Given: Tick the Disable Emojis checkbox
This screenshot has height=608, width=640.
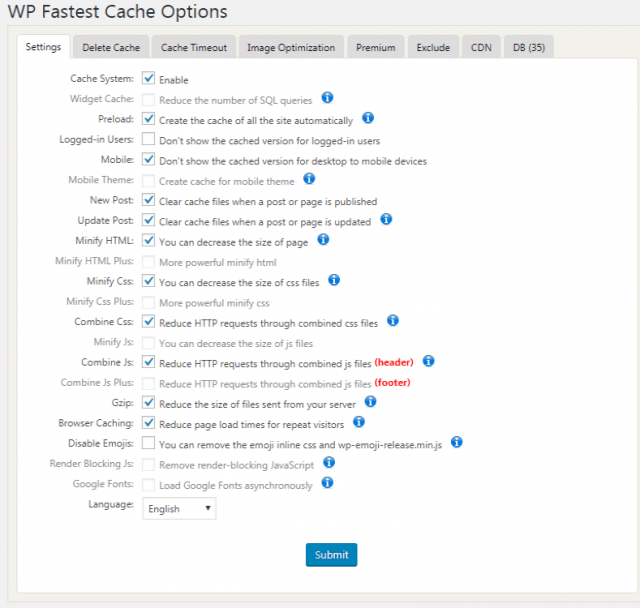Looking at the screenshot, I should pos(148,442).
